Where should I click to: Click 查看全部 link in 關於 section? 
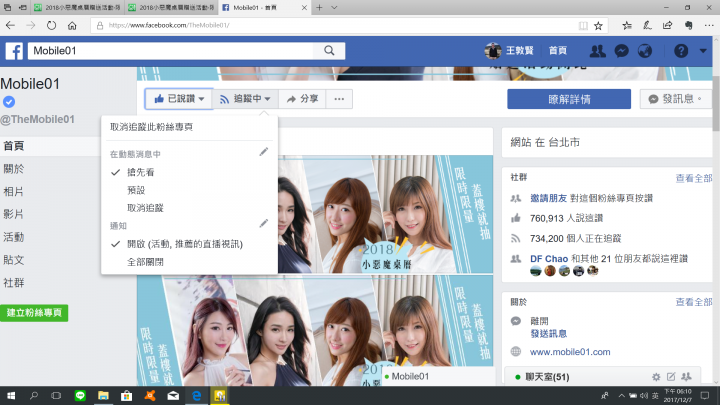tap(693, 302)
